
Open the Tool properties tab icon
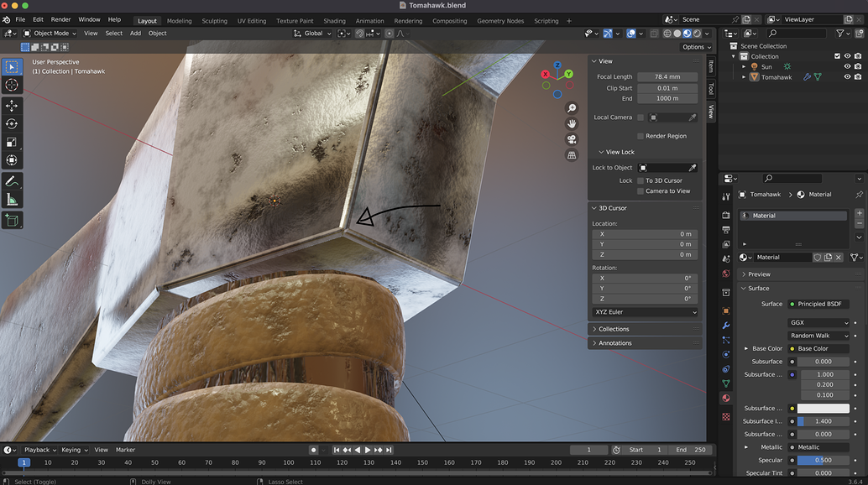pyautogui.click(x=726, y=197)
